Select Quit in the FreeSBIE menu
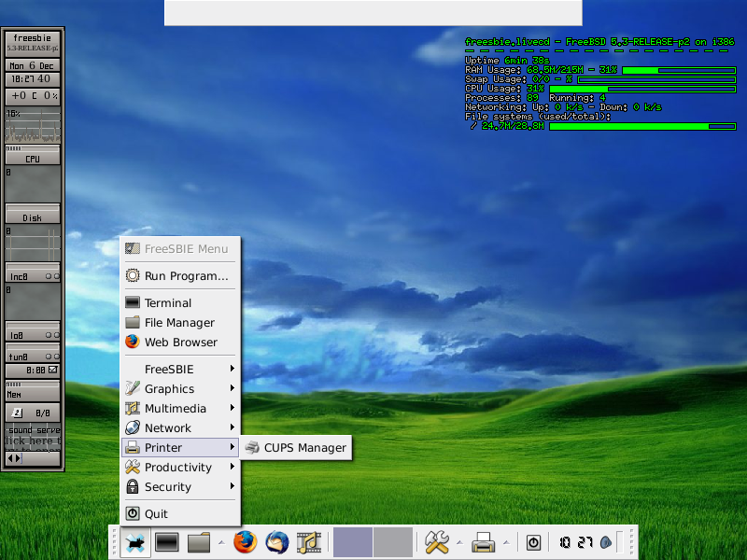This screenshot has width=747, height=560. [180, 514]
